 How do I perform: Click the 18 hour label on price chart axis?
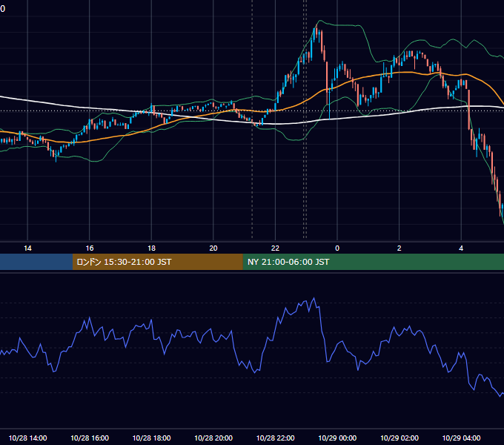[x=151, y=248]
